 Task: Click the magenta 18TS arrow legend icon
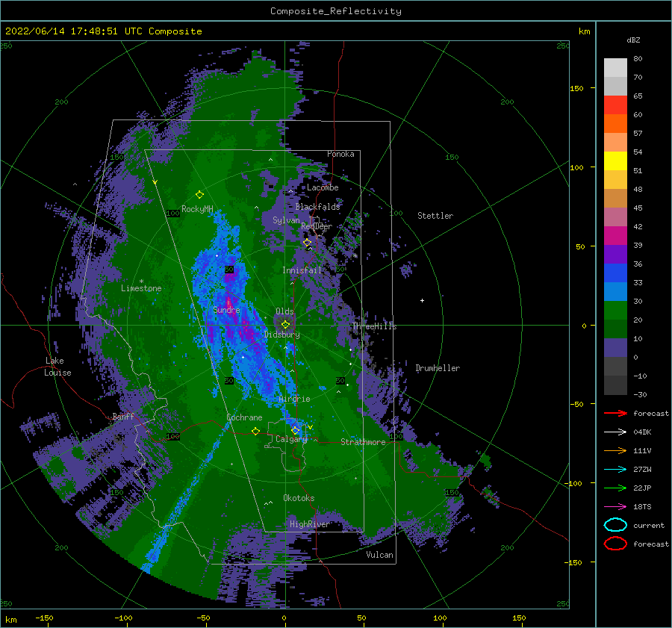(615, 507)
